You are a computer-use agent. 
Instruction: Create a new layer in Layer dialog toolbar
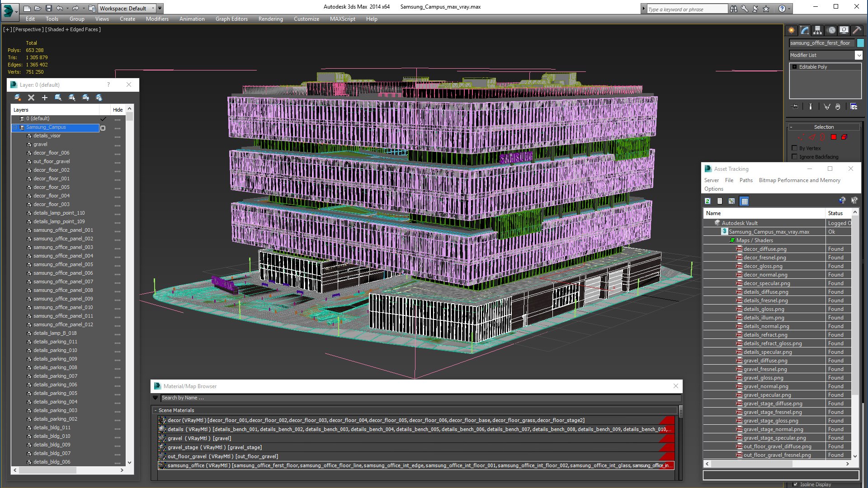coord(18,98)
